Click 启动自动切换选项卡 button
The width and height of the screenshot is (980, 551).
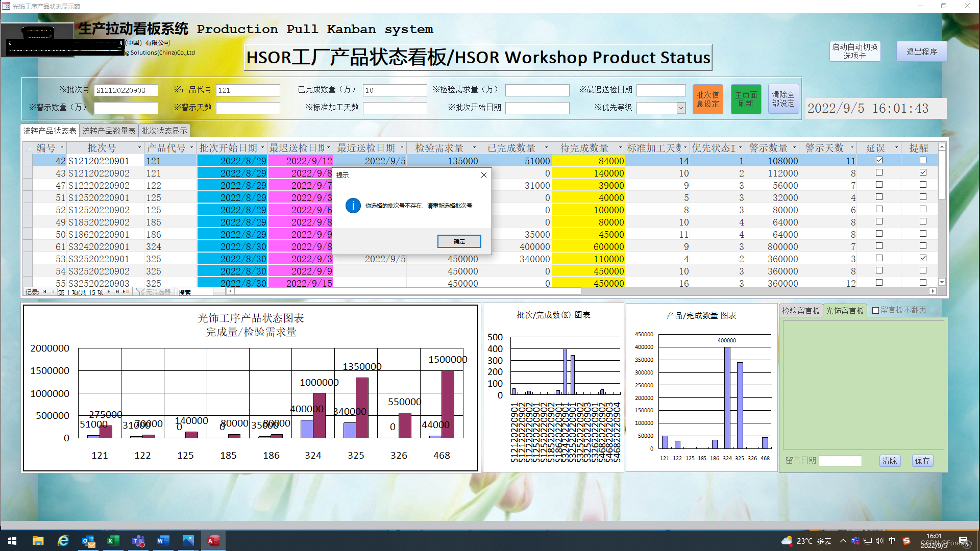(x=855, y=52)
